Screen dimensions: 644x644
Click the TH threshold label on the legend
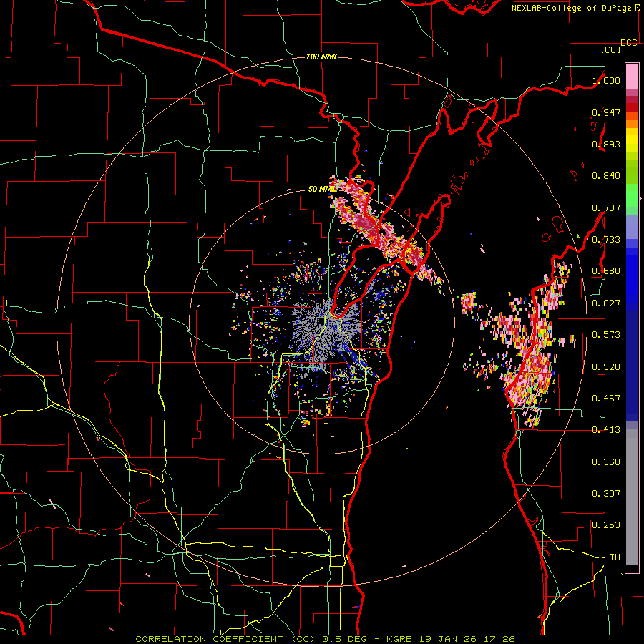tap(615, 557)
